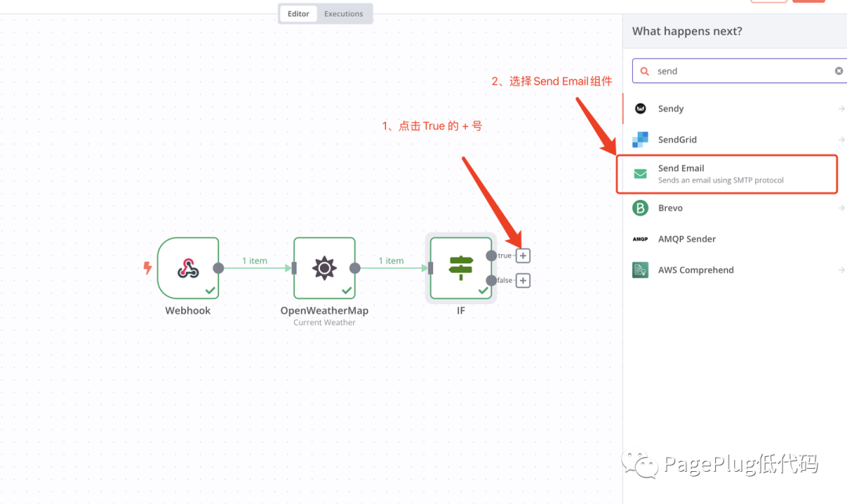Click the Webhook node icon
This screenshot has width=847, height=504.
coord(188,268)
